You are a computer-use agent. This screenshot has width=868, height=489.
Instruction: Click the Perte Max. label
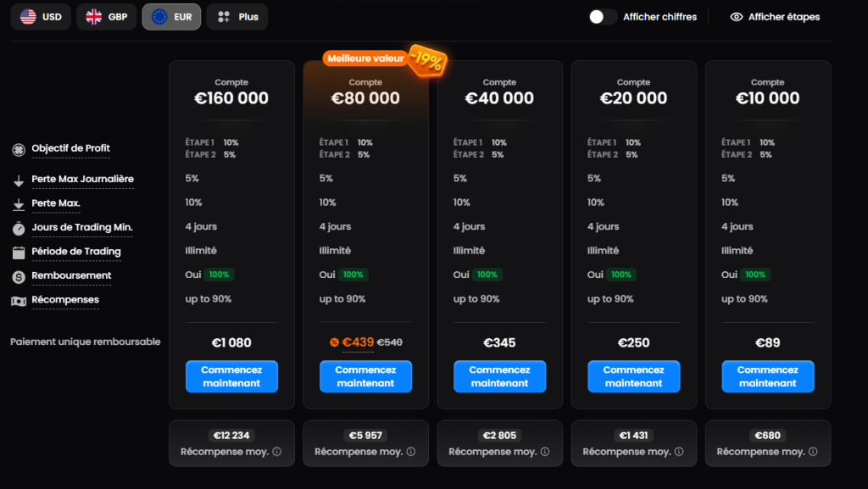point(56,203)
